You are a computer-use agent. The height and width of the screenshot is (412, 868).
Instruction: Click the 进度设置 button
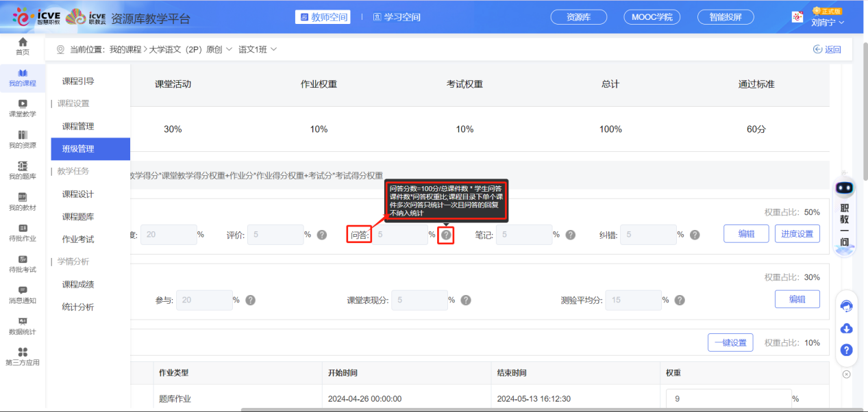[x=797, y=233]
